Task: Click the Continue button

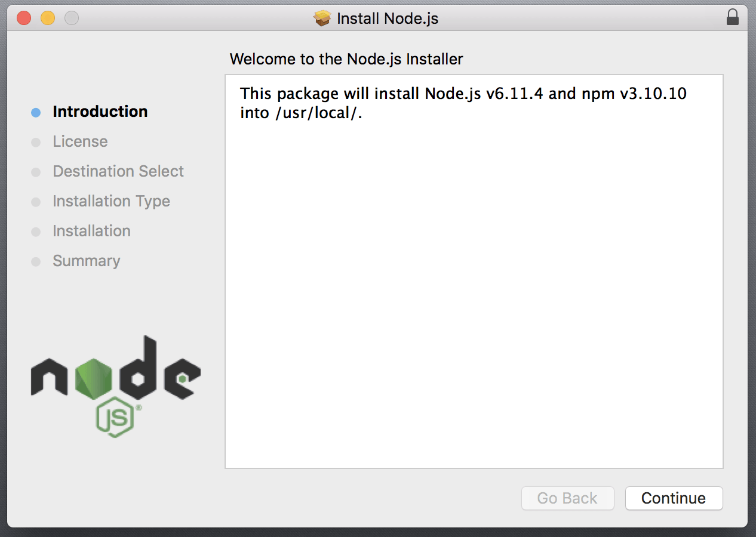Action: click(674, 498)
